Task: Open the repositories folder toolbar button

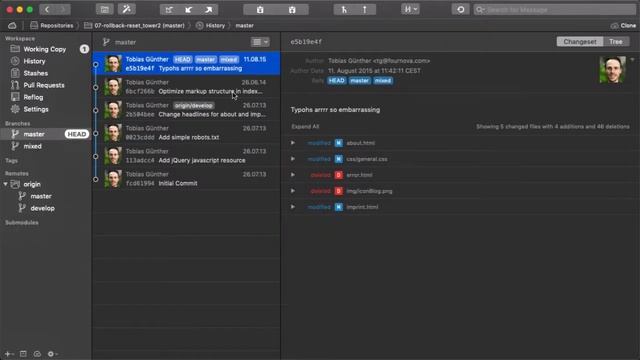Action: 104,9
